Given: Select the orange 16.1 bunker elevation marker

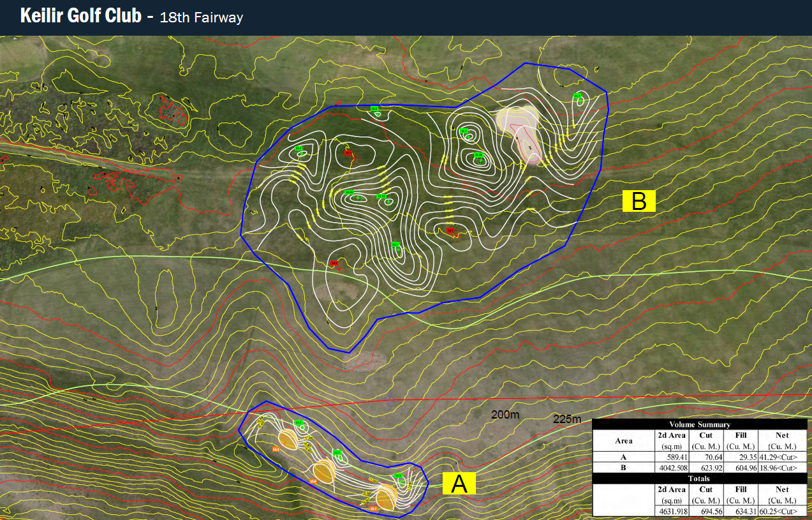Looking at the screenshot, I should 276,450.
